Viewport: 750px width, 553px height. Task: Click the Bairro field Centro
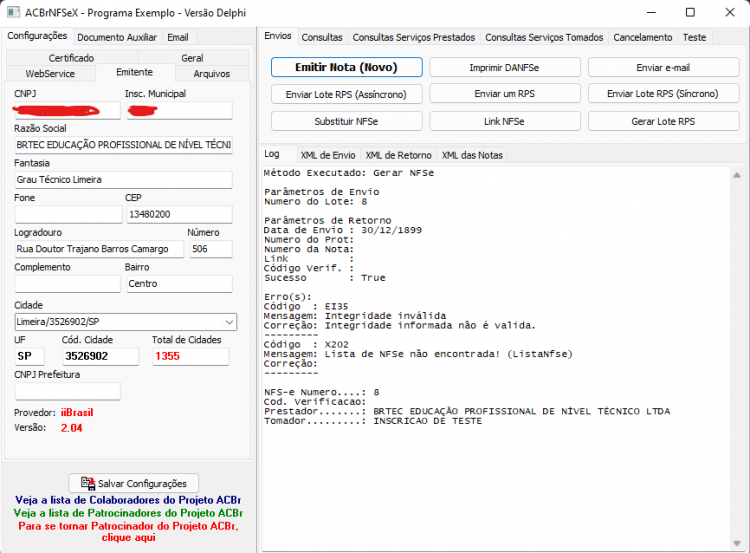179,284
